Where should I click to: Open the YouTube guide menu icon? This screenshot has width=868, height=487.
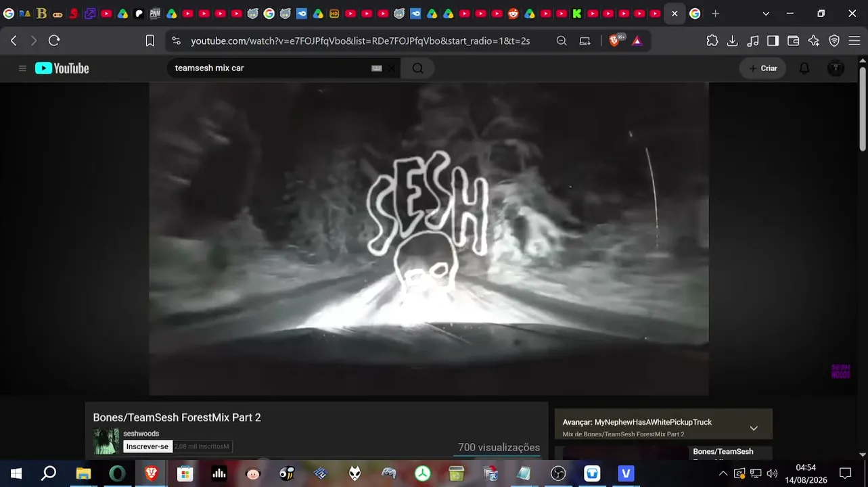click(x=22, y=68)
